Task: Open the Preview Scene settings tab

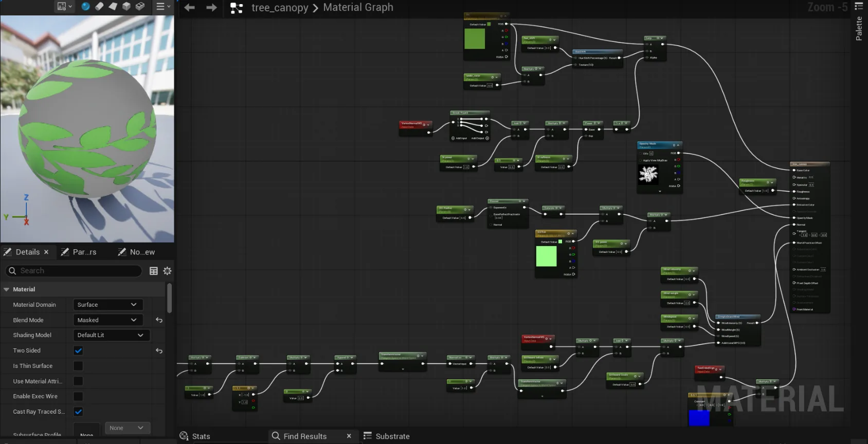Action: click(142, 252)
